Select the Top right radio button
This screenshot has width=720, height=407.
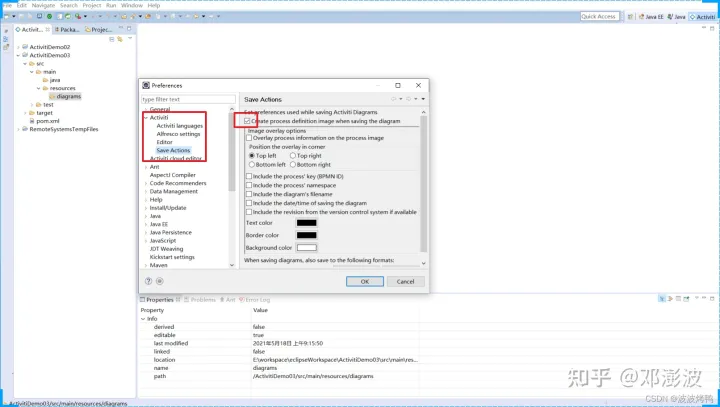(x=292, y=156)
